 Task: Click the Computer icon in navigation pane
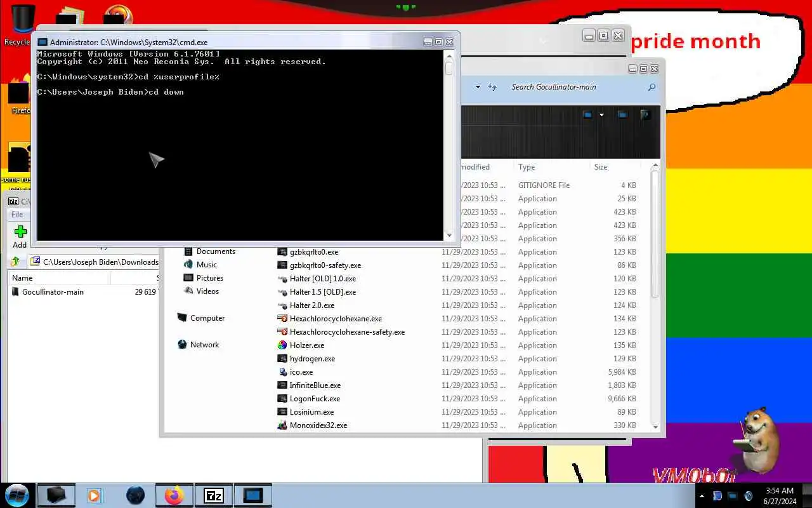pos(182,318)
